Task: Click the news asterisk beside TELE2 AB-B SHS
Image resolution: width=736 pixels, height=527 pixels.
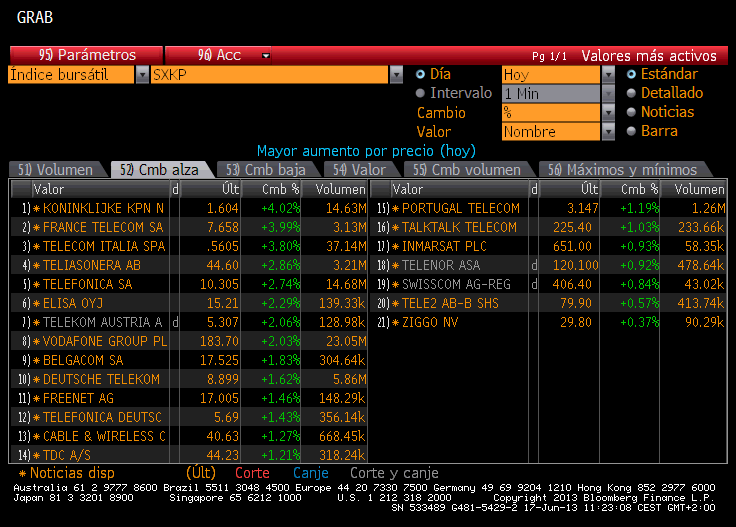Action: pos(396,304)
